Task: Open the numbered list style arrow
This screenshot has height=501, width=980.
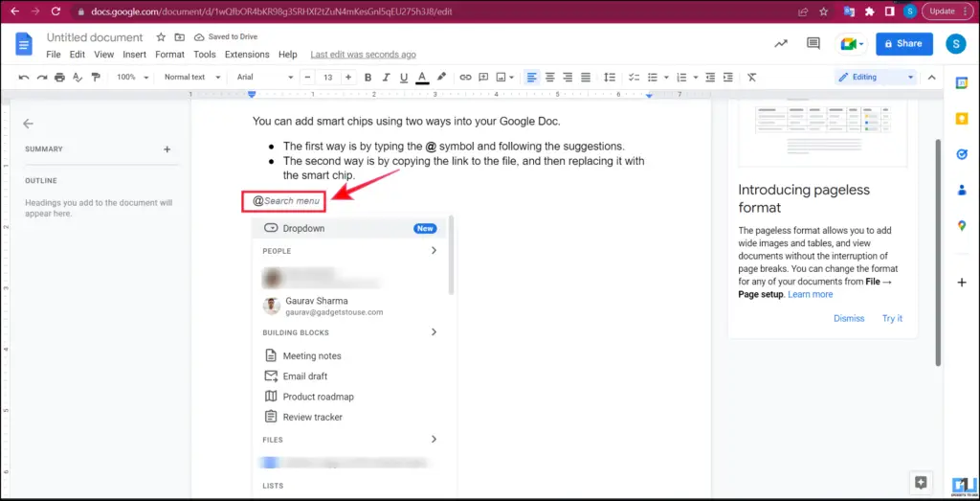Action: point(695,78)
